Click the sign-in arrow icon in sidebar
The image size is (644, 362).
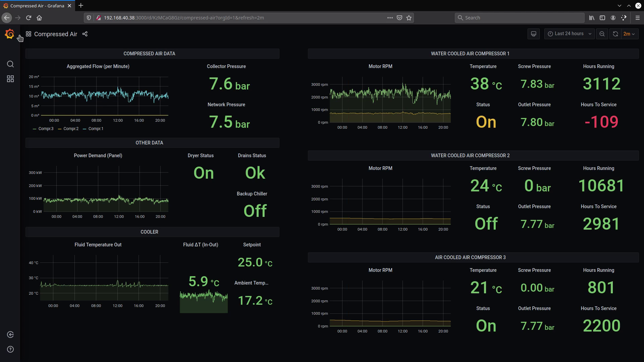[10, 335]
